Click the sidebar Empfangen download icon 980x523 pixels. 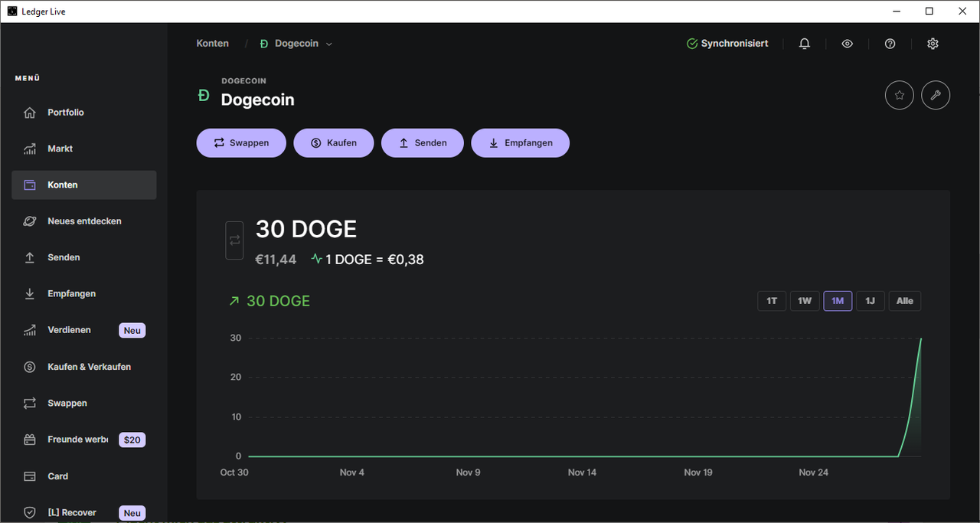point(30,294)
